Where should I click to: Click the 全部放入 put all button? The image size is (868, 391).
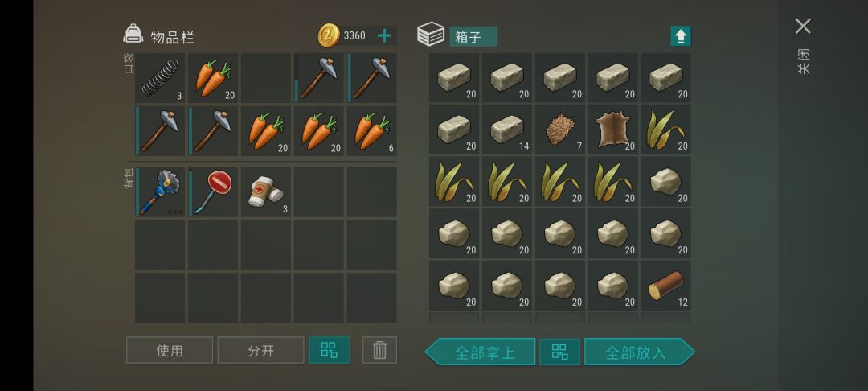click(x=640, y=352)
